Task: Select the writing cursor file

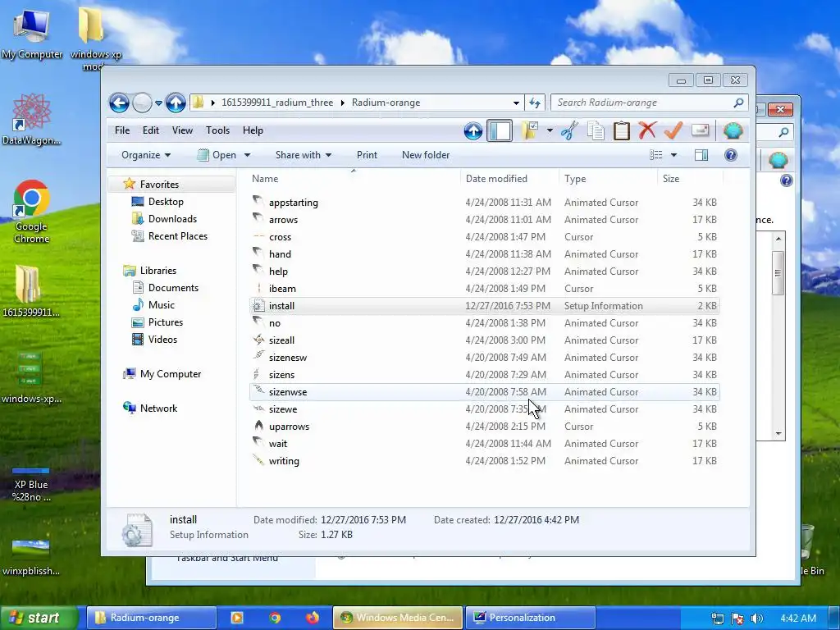Action: (x=484, y=461)
